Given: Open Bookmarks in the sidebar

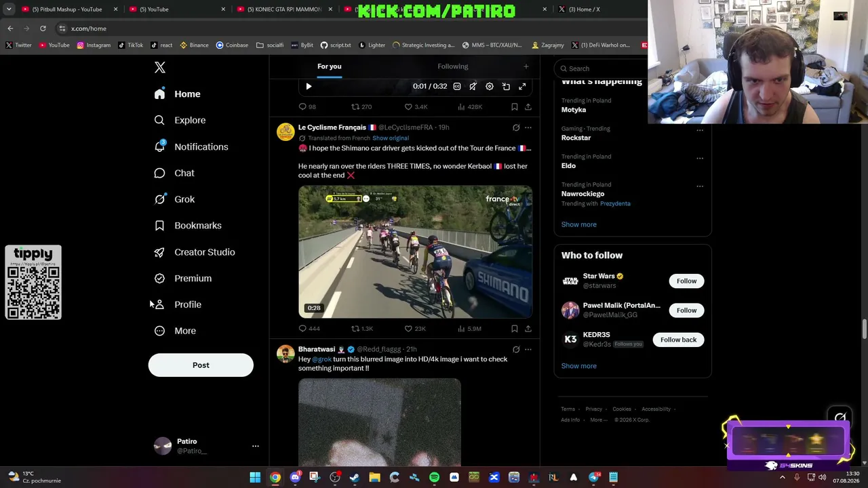Looking at the screenshot, I should click(188, 226).
